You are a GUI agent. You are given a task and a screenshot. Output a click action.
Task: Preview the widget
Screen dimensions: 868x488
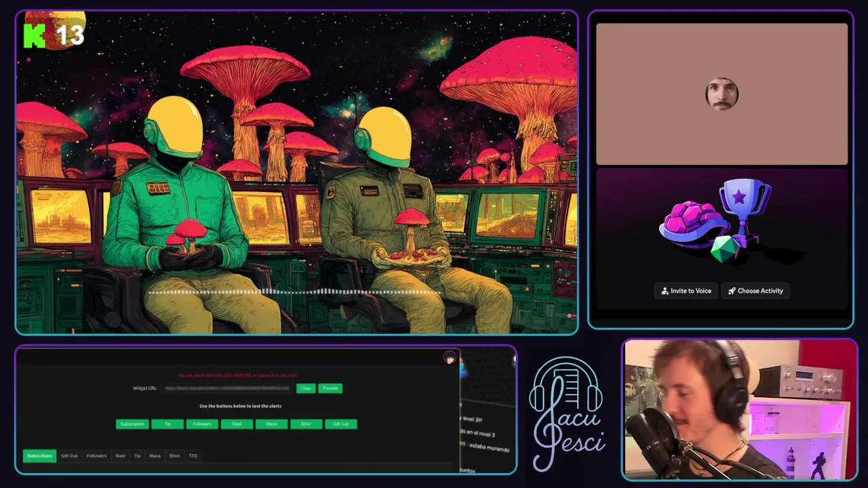(x=330, y=388)
